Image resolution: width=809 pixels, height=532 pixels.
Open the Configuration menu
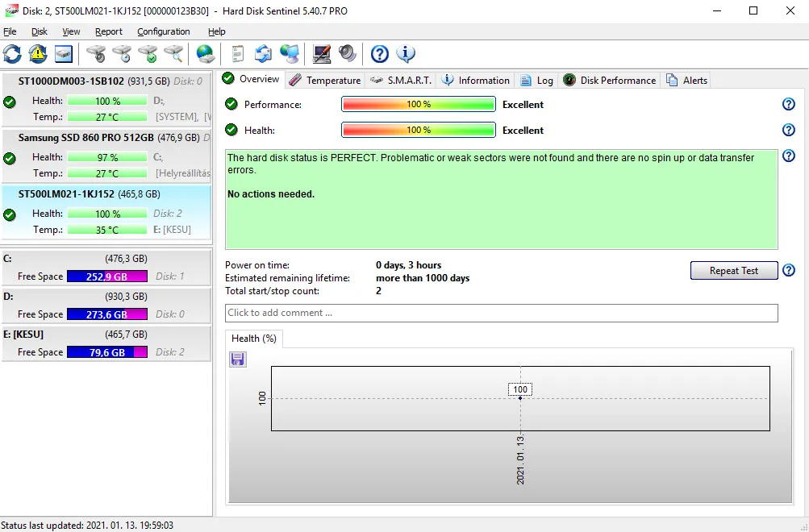(x=164, y=31)
